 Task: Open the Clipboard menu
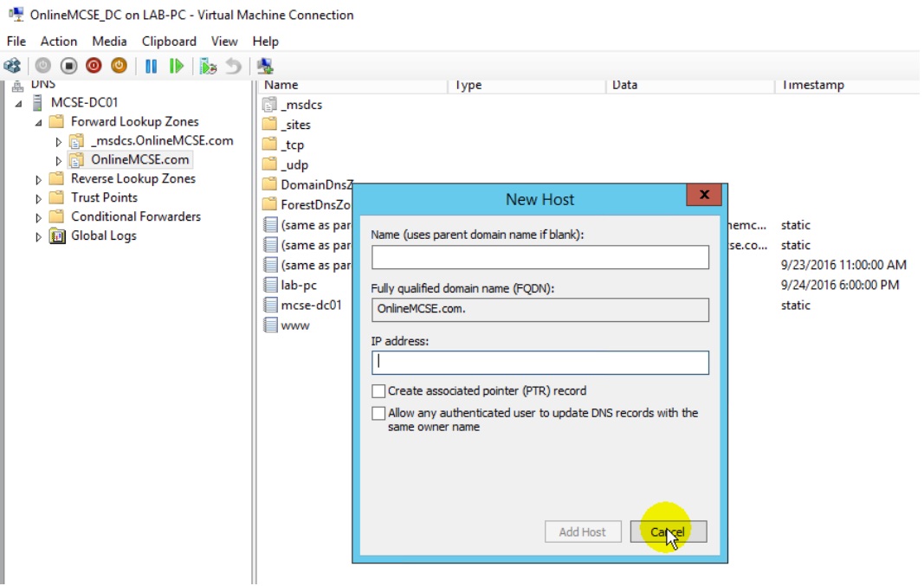coord(169,41)
